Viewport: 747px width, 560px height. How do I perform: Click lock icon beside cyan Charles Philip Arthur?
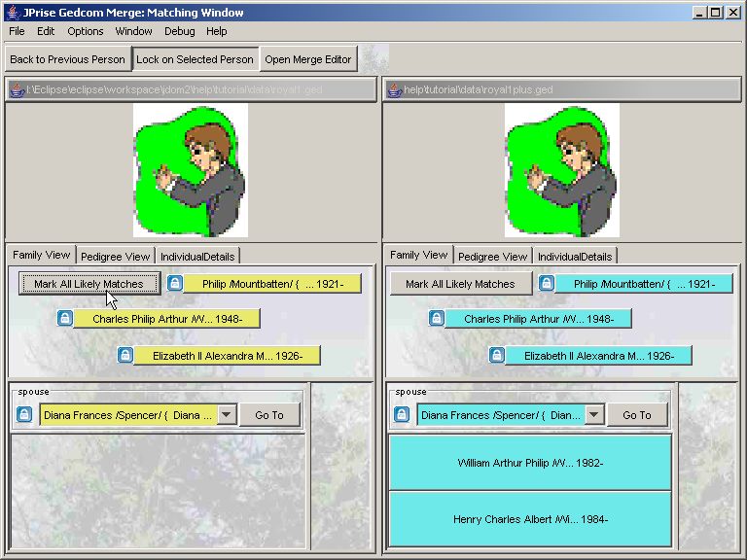pyautogui.click(x=436, y=319)
